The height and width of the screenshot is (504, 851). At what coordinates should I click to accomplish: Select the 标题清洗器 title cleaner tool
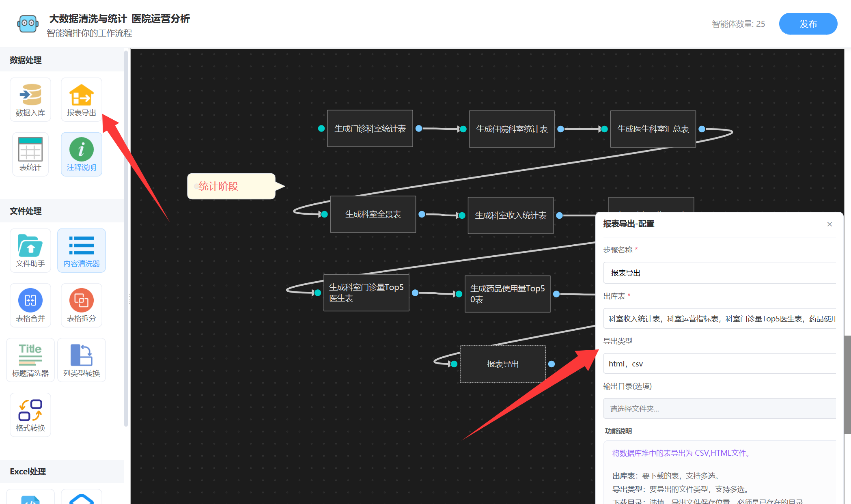tap(30, 360)
